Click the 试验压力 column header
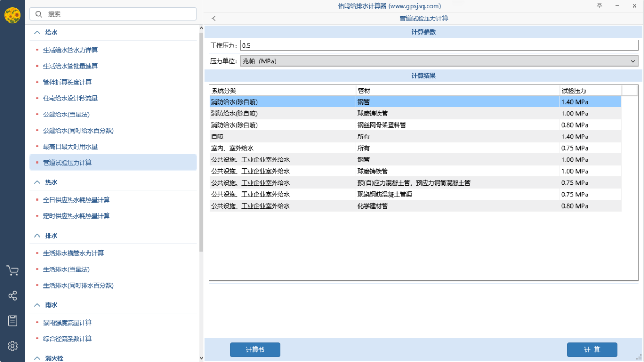 [590, 91]
